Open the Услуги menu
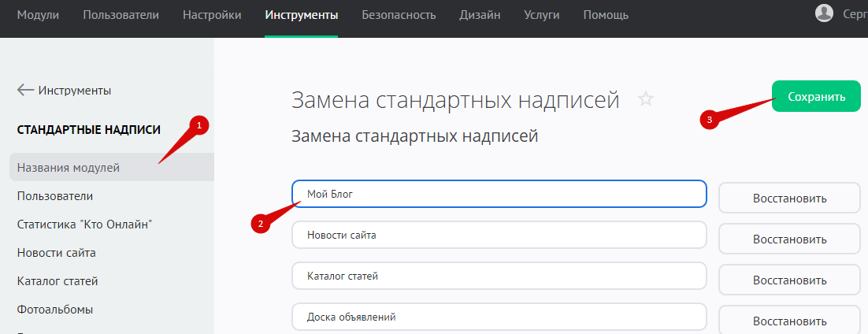The height and width of the screenshot is (334, 868). [x=542, y=15]
